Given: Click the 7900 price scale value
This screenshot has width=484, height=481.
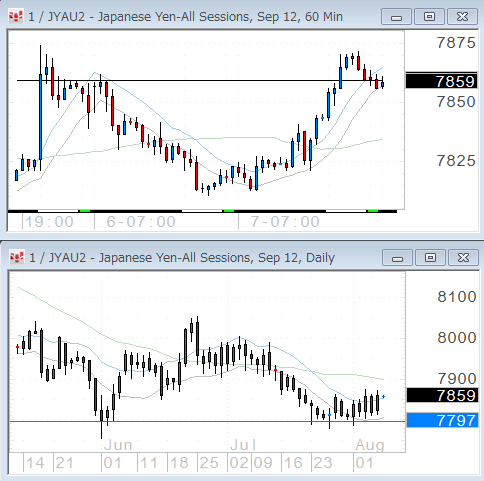Looking at the screenshot, I should point(457,378).
